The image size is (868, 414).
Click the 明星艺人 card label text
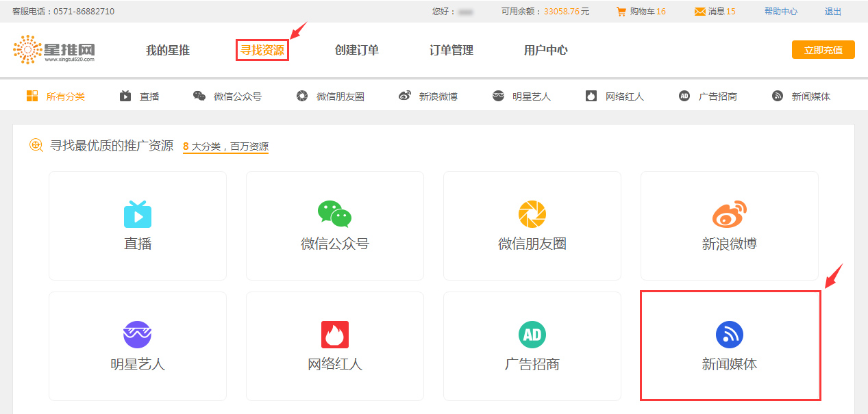[x=138, y=365]
